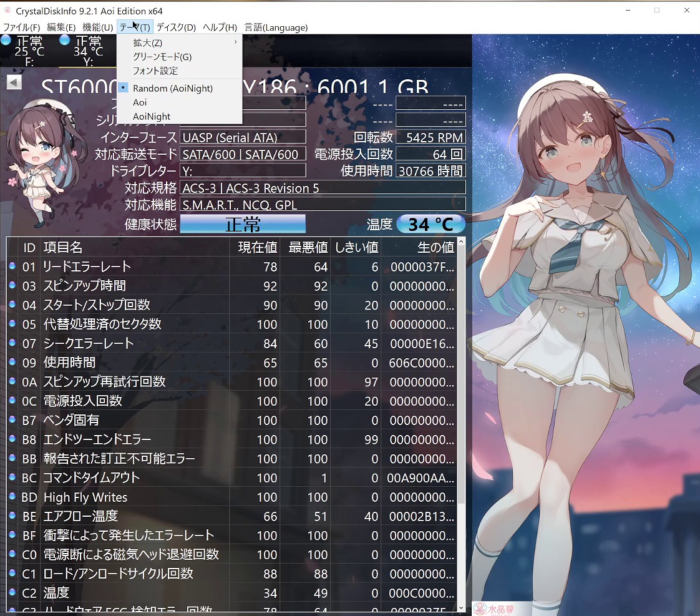Viewport: 700px width, 616px height.
Task: Click the 回転数 5425 RPM field
Action: pyautogui.click(x=431, y=137)
